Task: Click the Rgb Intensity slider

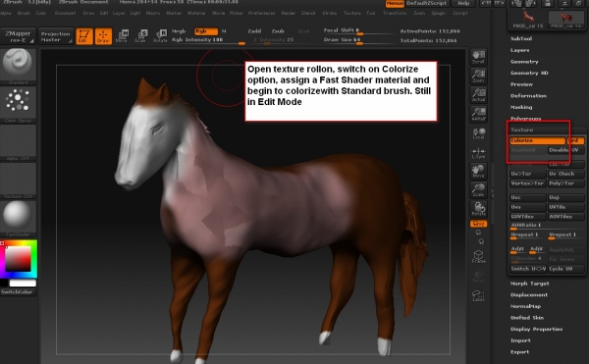Action: [208, 40]
